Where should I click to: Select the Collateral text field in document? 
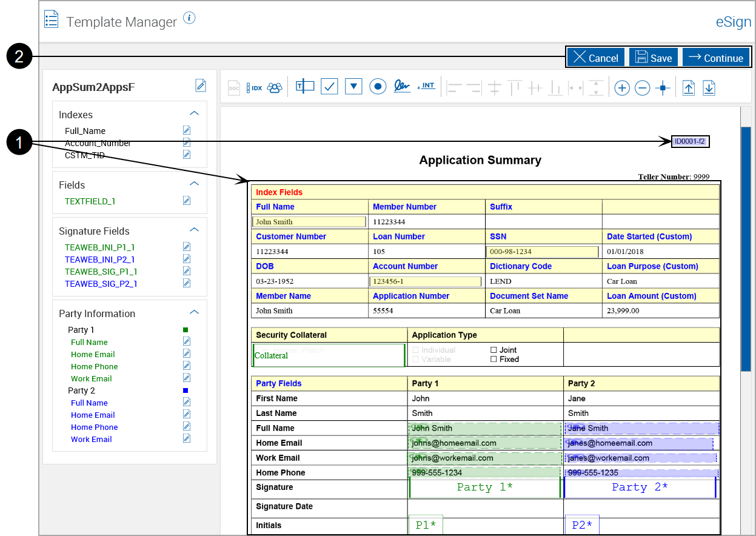(329, 355)
